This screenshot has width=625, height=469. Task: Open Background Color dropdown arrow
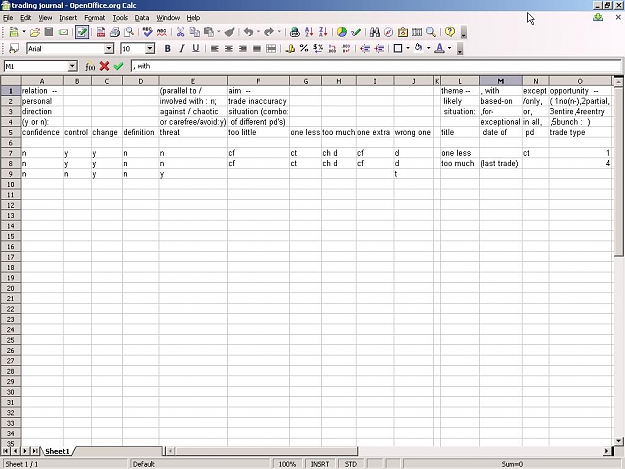428,48
